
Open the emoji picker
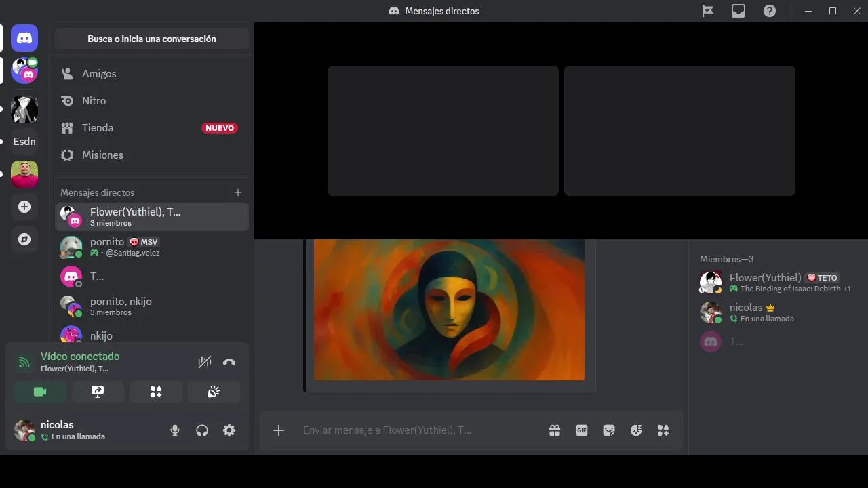[636, 430]
